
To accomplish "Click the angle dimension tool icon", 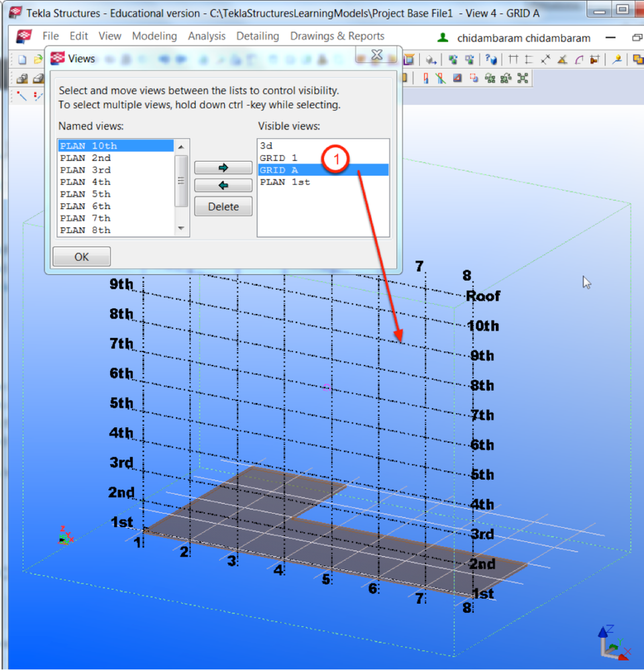I will (x=562, y=60).
